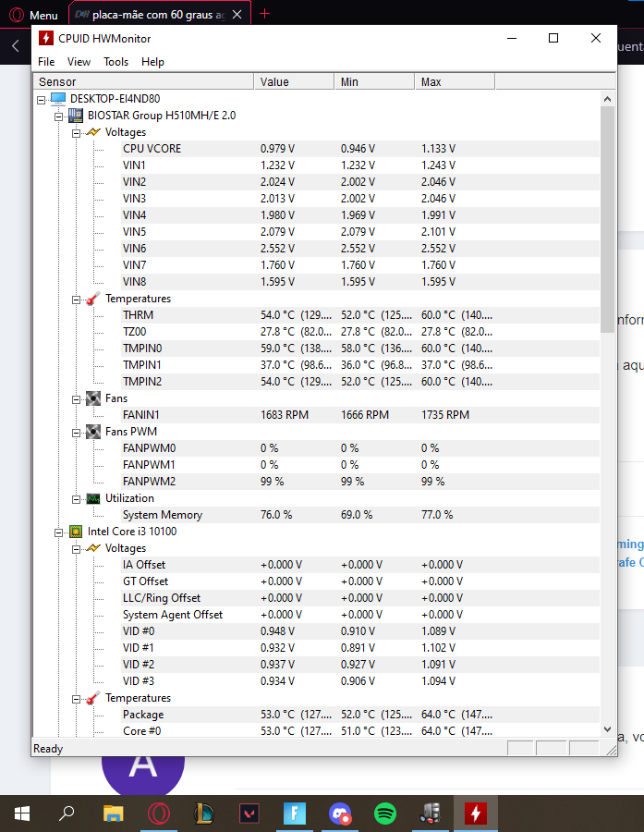
Task: Click the Utilization graph icon
Action: 93,498
